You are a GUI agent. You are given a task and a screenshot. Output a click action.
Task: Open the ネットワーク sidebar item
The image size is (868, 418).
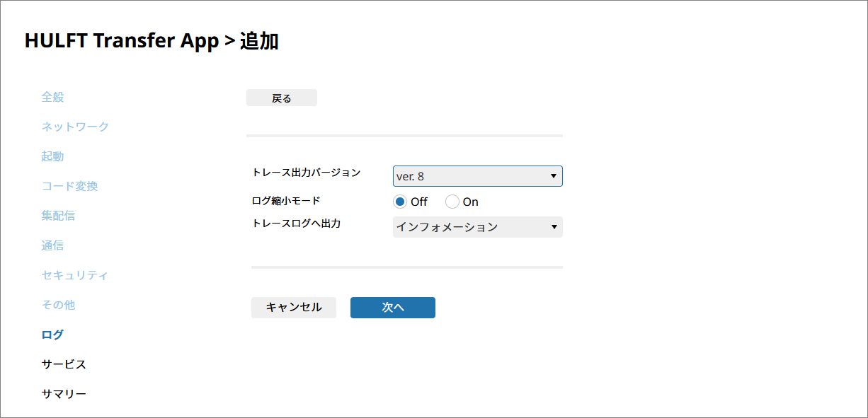pyautogui.click(x=75, y=127)
